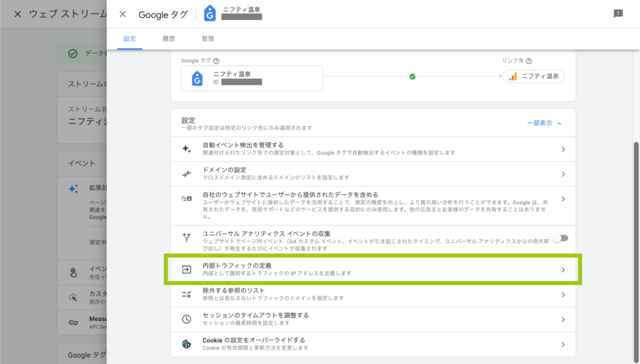Viewport: 640px width, 364px height.
Task: Click the panel's vertical scrollbar
Action: click(636, 253)
